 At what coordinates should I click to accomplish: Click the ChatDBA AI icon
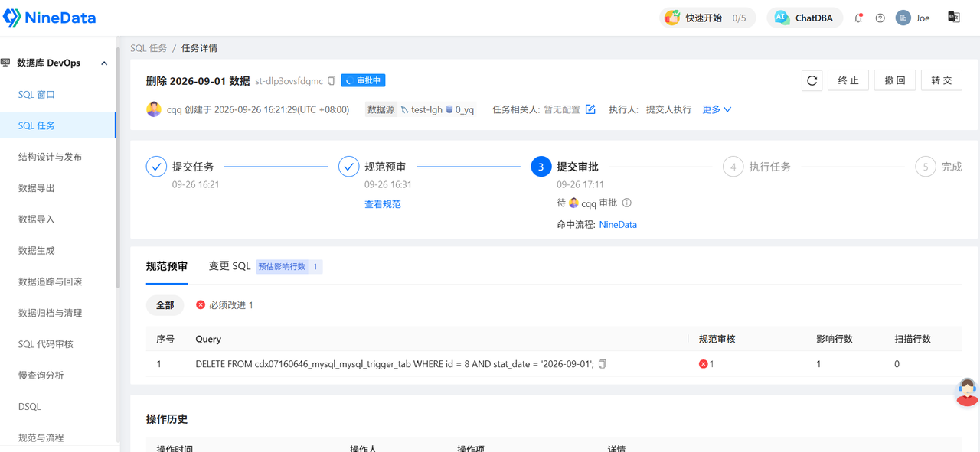(x=781, y=18)
